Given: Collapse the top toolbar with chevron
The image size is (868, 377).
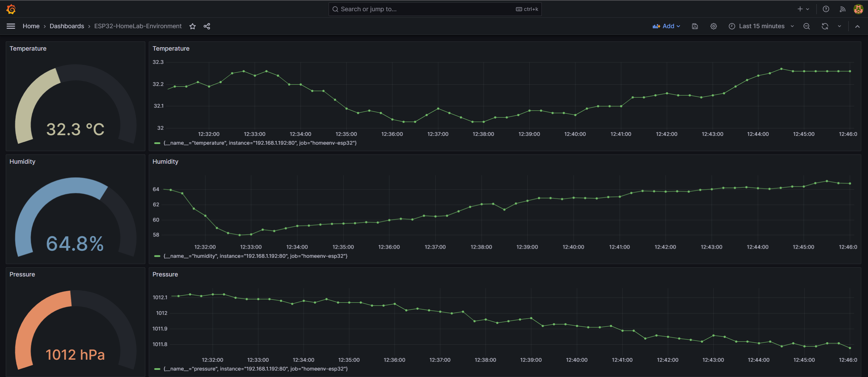Looking at the screenshot, I should (x=857, y=26).
